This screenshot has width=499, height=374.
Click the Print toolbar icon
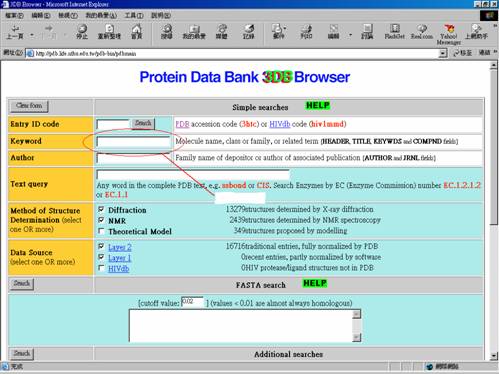(306, 32)
